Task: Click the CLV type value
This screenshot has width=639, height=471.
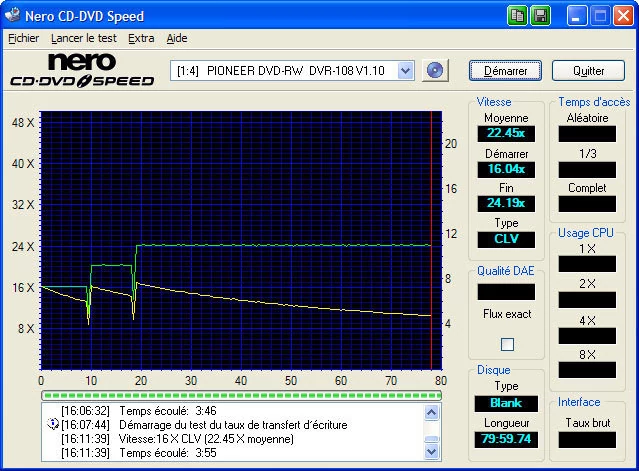Action: pyautogui.click(x=506, y=239)
